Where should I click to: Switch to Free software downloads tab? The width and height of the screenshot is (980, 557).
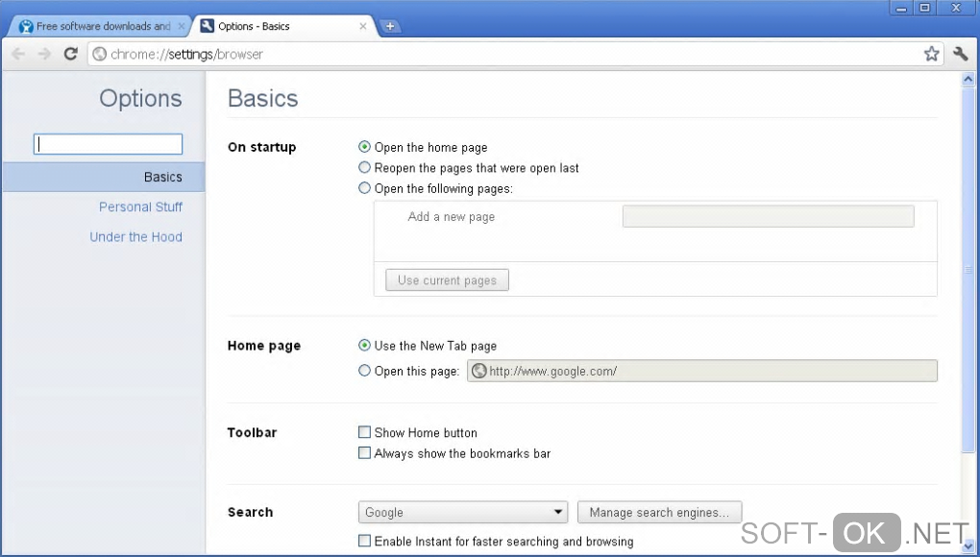96,26
